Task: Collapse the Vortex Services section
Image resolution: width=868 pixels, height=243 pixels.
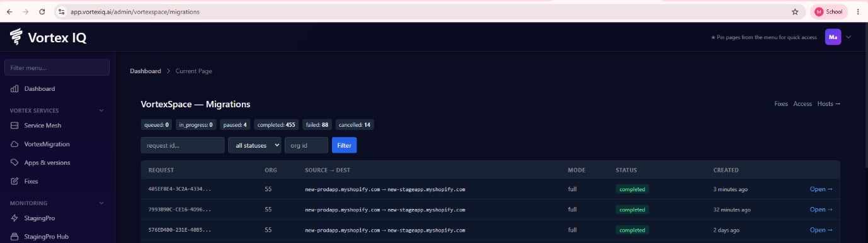Action: click(102, 110)
